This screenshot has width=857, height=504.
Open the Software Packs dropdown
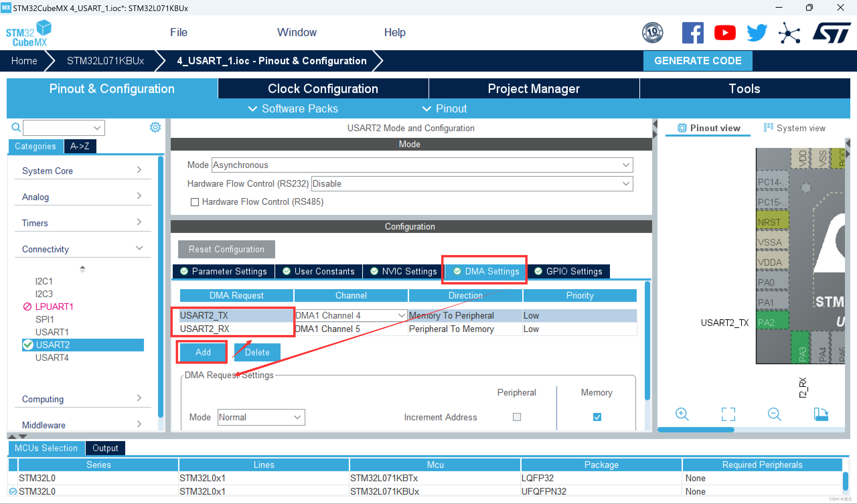[293, 108]
